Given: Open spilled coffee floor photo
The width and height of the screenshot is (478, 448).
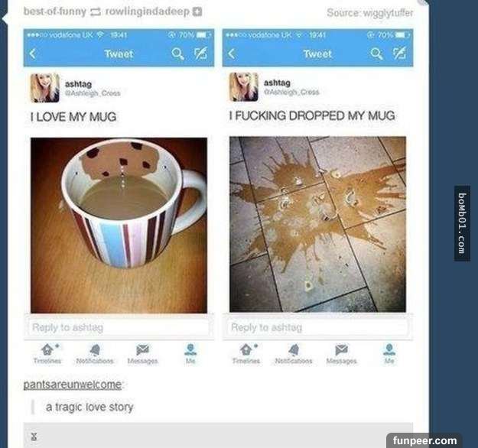Looking at the screenshot, I should coord(317,224).
